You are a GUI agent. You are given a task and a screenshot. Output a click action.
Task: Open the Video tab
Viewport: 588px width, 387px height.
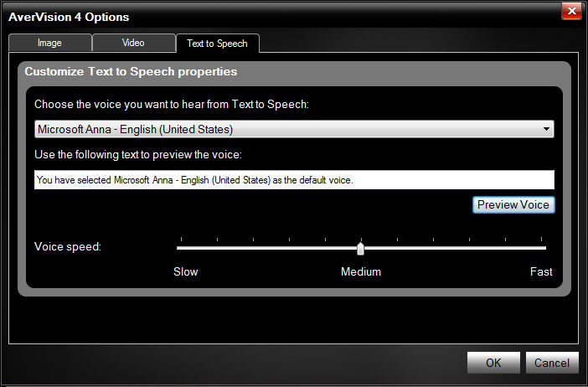[133, 43]
